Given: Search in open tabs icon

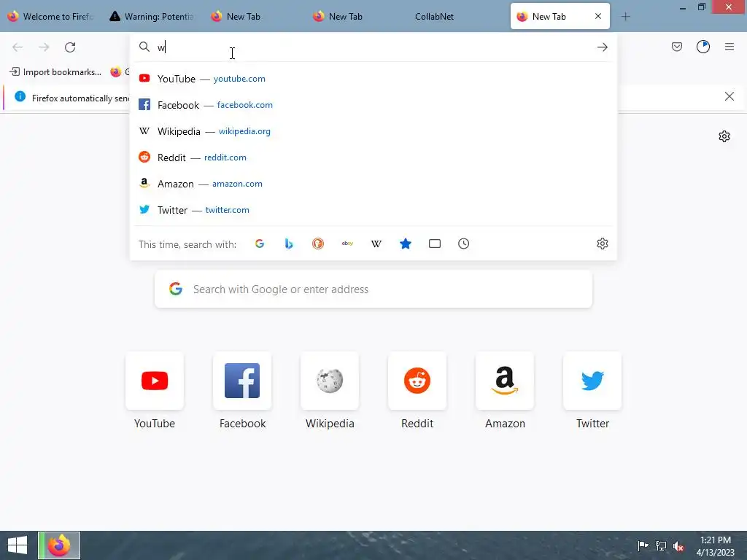Looking at the screenshot, I should pyautogui.click(x=435, y=244).
